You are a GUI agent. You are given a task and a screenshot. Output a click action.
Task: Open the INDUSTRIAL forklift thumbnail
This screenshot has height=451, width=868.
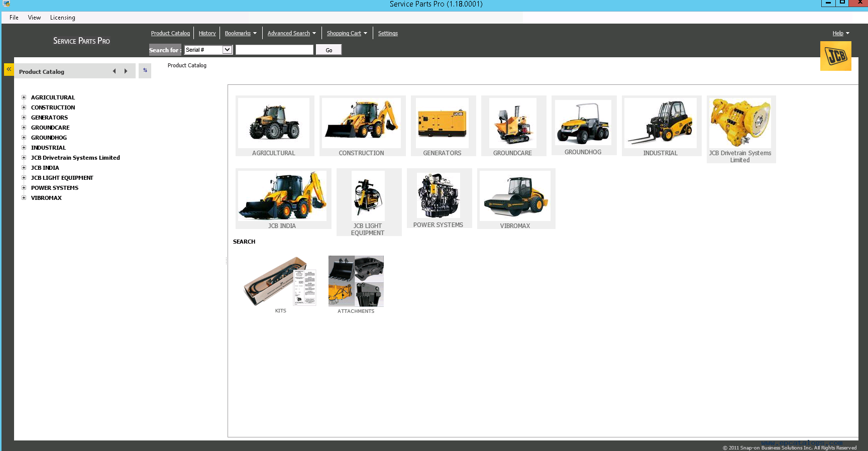tap(661, 123)
